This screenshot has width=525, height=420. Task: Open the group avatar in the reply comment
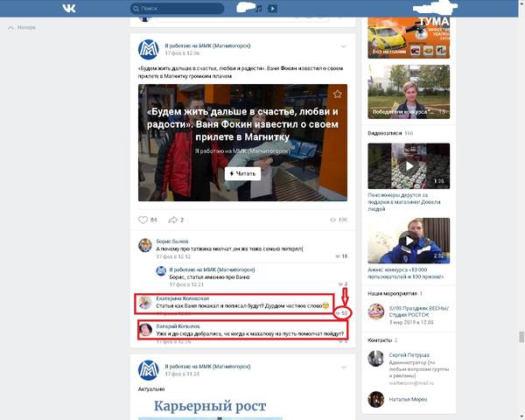(x=161, y=271)
